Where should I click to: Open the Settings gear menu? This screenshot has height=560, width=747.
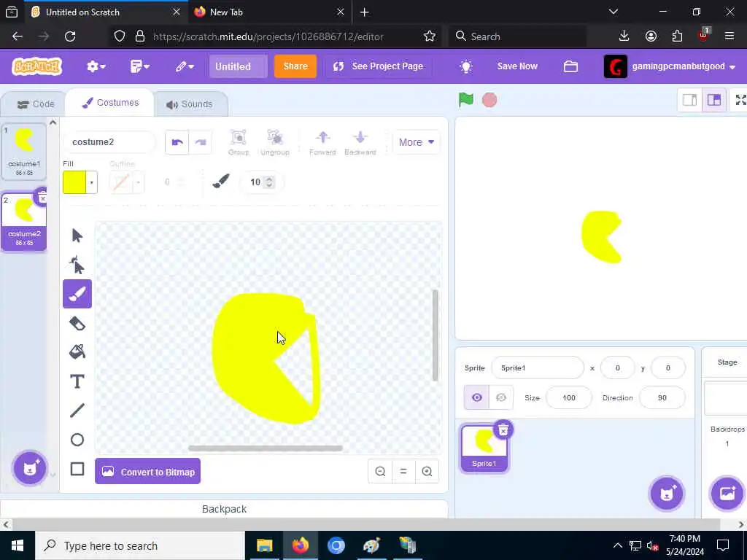(96, 66)
